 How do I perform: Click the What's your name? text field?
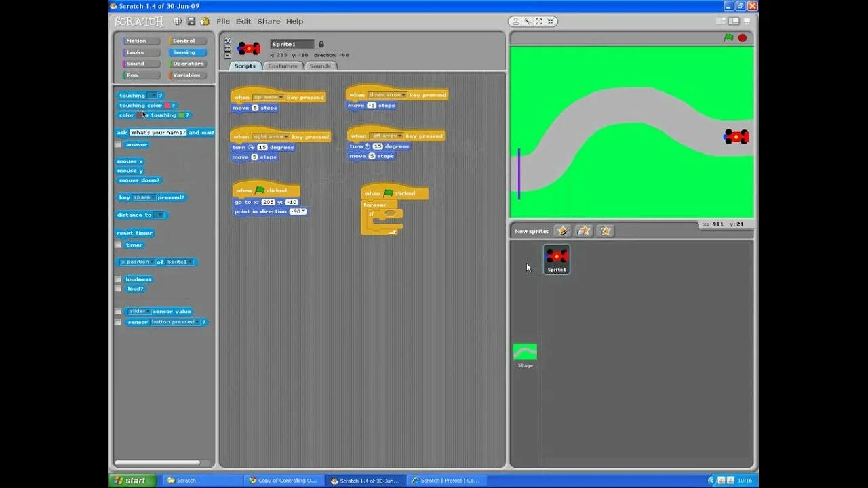(157, 133)
